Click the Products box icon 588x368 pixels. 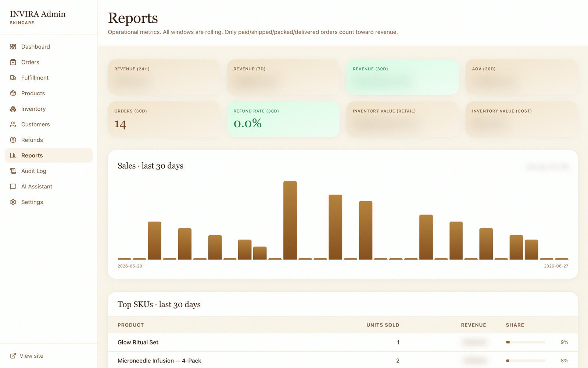(13, 93)
